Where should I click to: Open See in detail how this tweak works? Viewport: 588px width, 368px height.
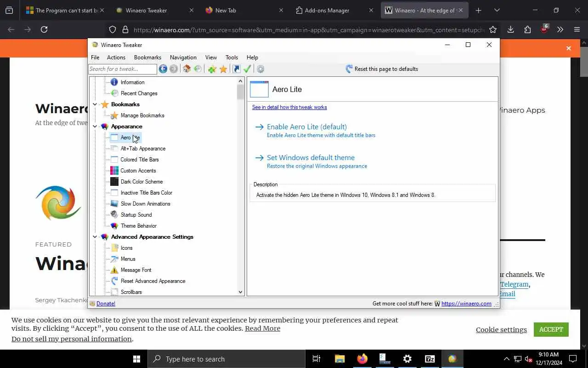(x=289, y=107)
